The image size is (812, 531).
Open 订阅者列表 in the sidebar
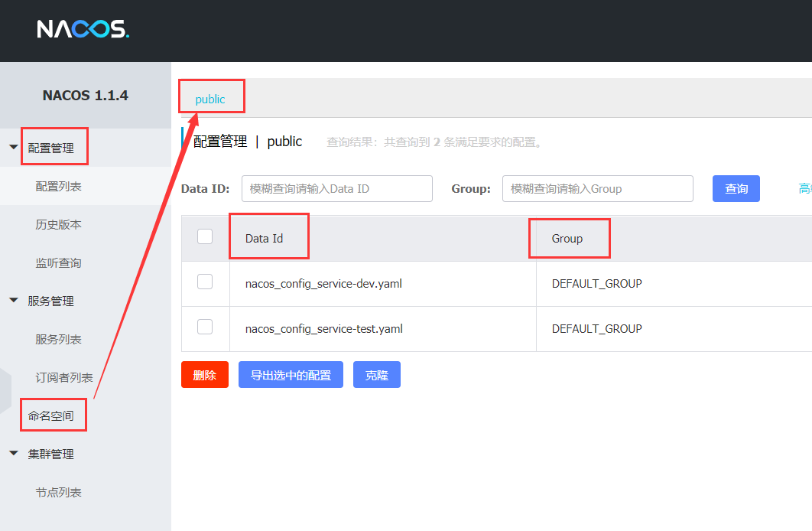click(x=64, y=378)
